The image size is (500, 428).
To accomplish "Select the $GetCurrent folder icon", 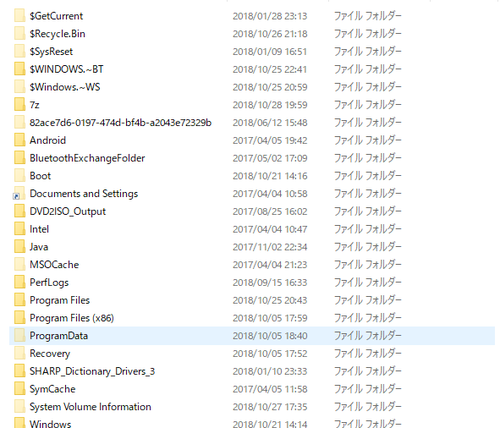I will [x=20, y=16].
